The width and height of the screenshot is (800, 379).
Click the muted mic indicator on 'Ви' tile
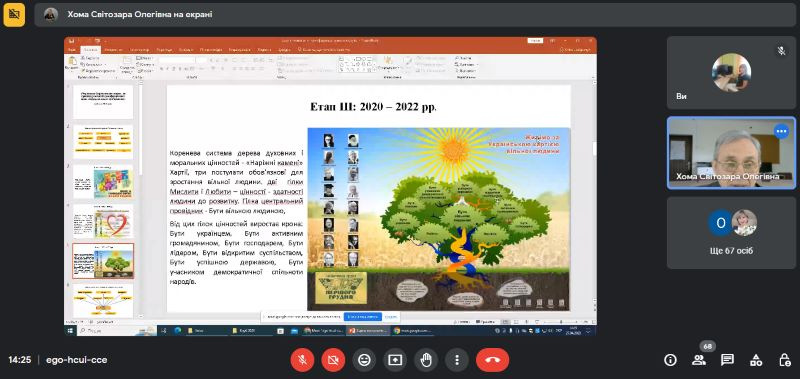click(x=781, y=50)
